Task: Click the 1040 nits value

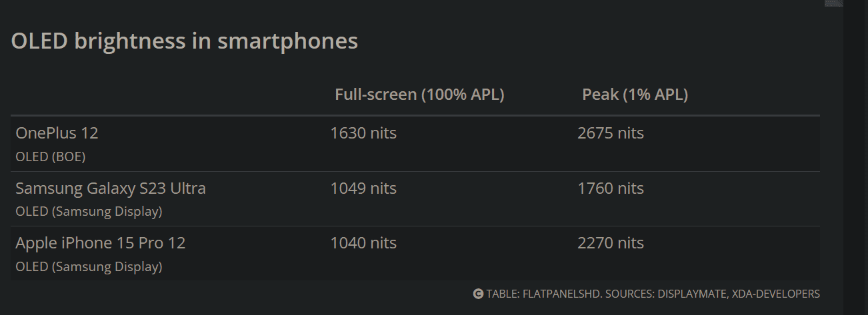Action: point(363,243)
